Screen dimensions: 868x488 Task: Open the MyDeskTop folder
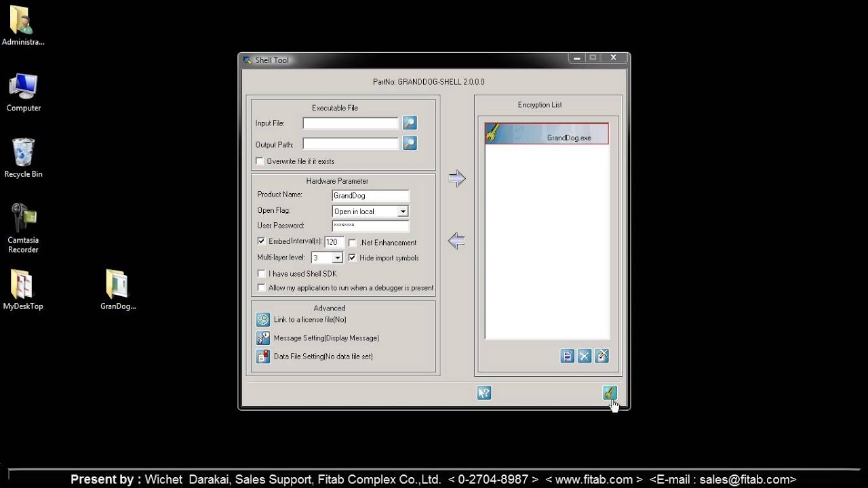[x=23, y=290]
